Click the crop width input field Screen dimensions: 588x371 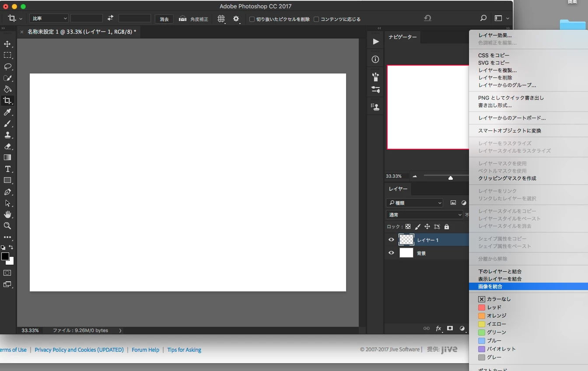pos(87,18)
